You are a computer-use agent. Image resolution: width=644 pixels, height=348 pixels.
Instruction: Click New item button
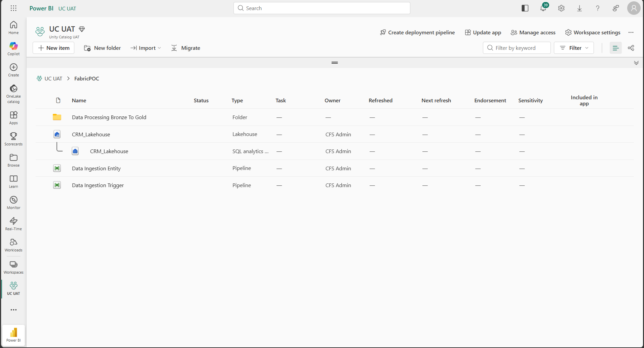53,48
